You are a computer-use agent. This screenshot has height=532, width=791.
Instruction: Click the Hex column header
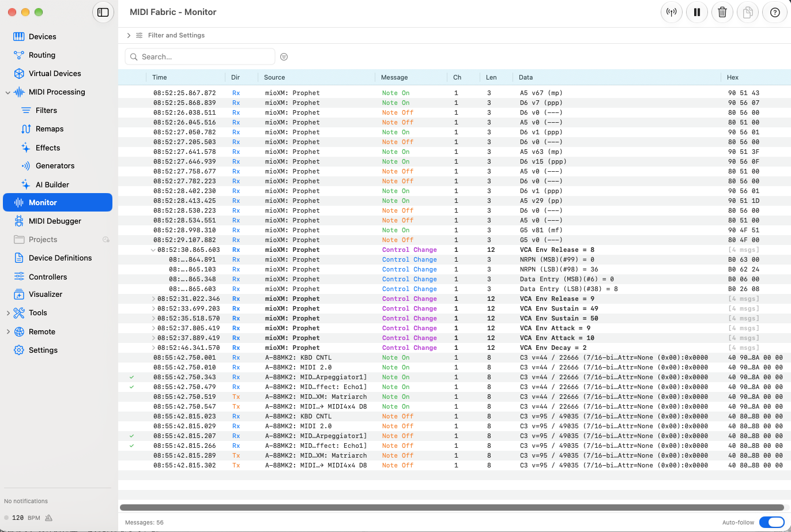point(733,77)
